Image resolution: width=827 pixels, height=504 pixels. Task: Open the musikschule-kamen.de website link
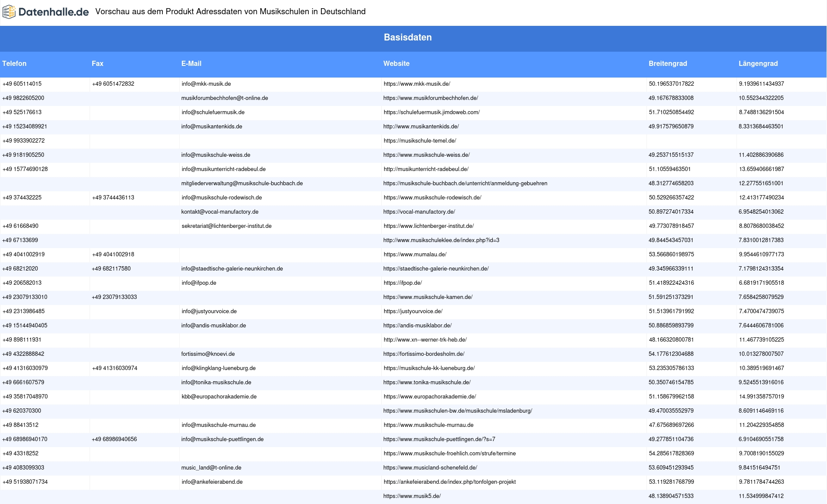pos(428,297)
